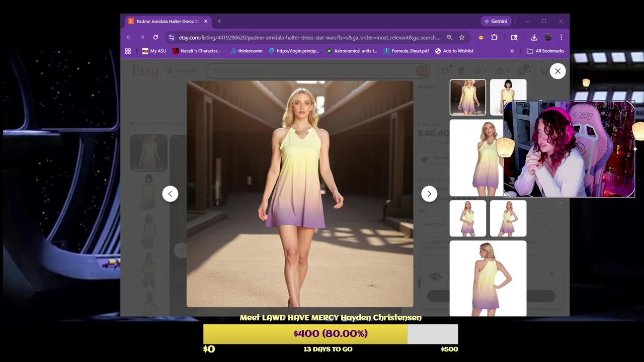Open the Extensions puzzle-piece menu

[495, 37]
